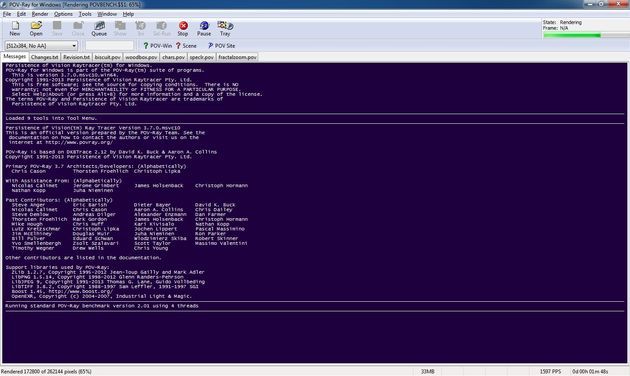This screenshot has height=376, width=630.
Task: Open the Changes.txt tab
Action: click(45, 57)
